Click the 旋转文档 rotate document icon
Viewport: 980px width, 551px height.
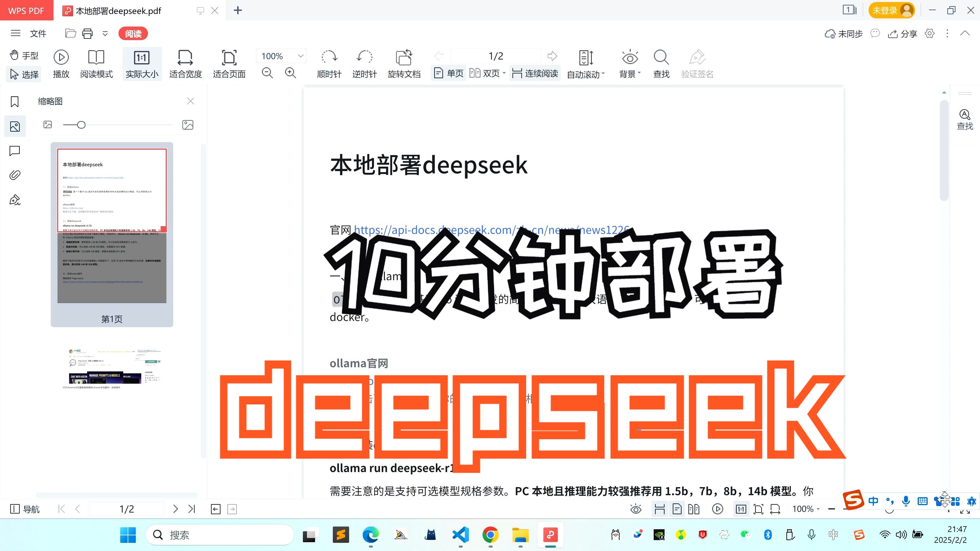(x=404, y=57)
